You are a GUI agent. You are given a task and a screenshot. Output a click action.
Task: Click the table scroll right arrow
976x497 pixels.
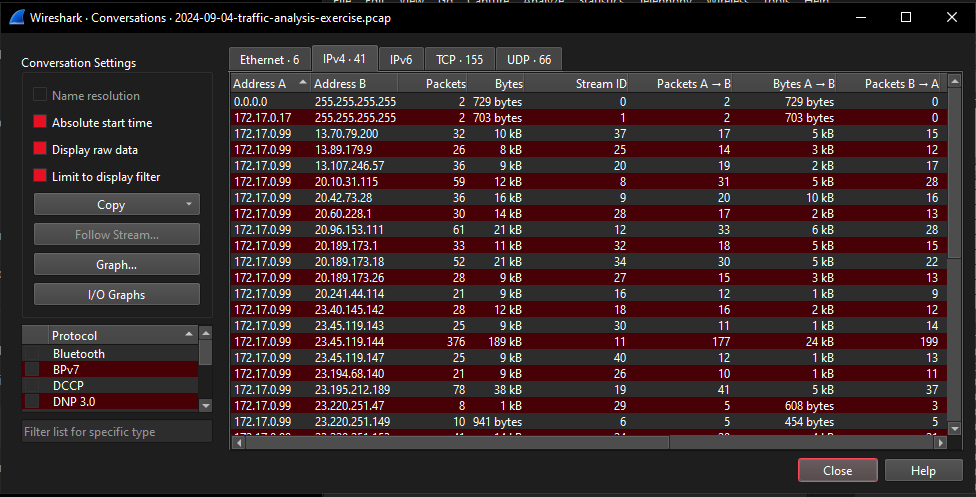point(941,442)
